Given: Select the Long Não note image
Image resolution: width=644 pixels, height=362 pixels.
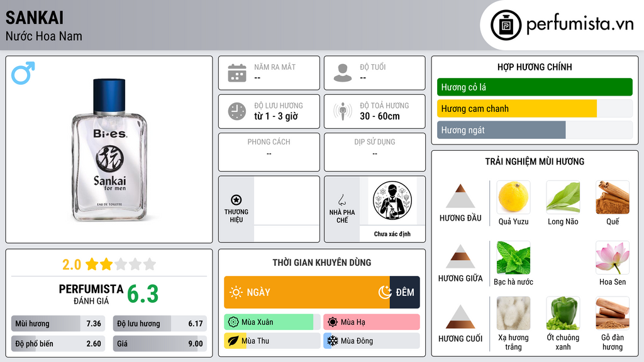Looking at the screenshot, I should click(x=563, y=197).
